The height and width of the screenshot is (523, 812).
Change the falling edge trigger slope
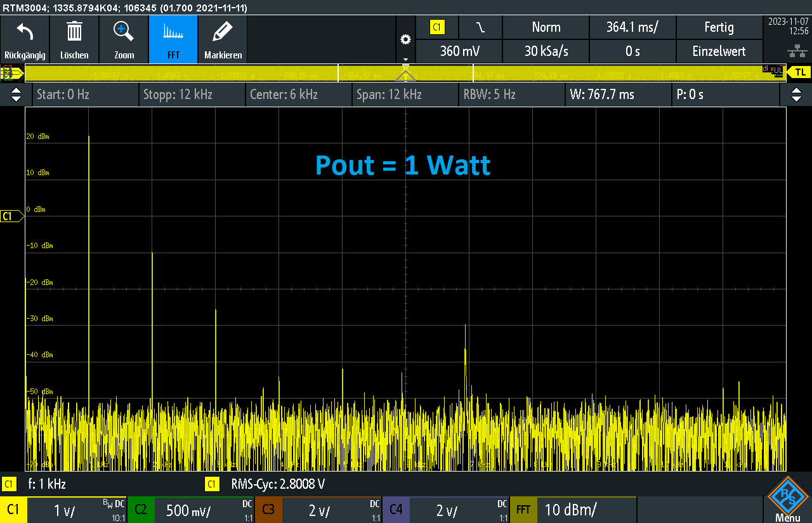[480, 27]
